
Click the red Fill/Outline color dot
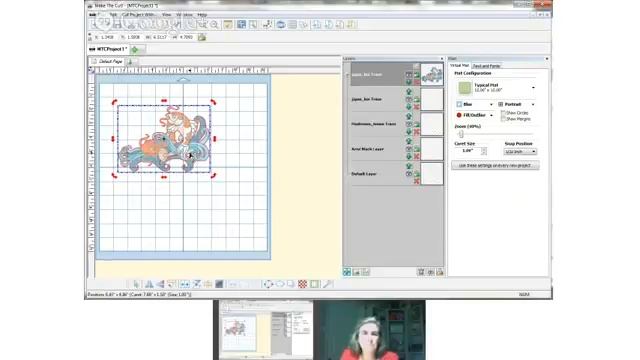click(x=459, y=116)
